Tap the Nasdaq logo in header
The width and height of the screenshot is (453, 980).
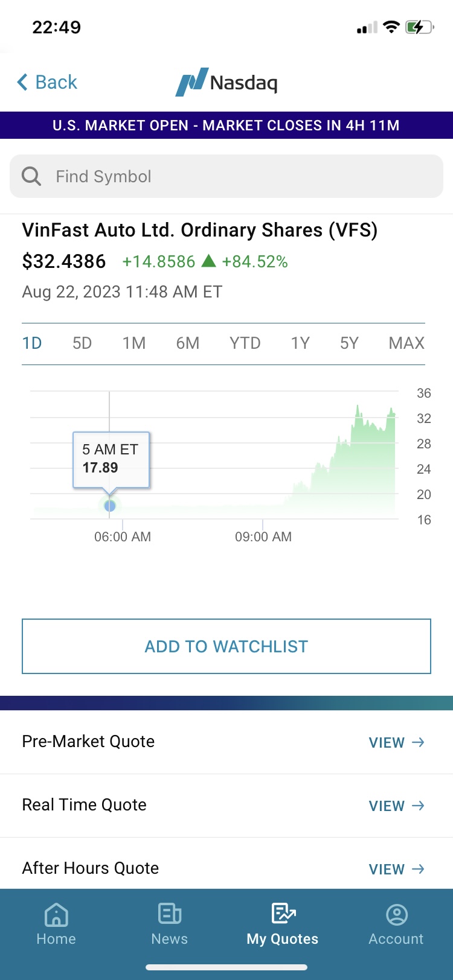click(x=226, y=82)
